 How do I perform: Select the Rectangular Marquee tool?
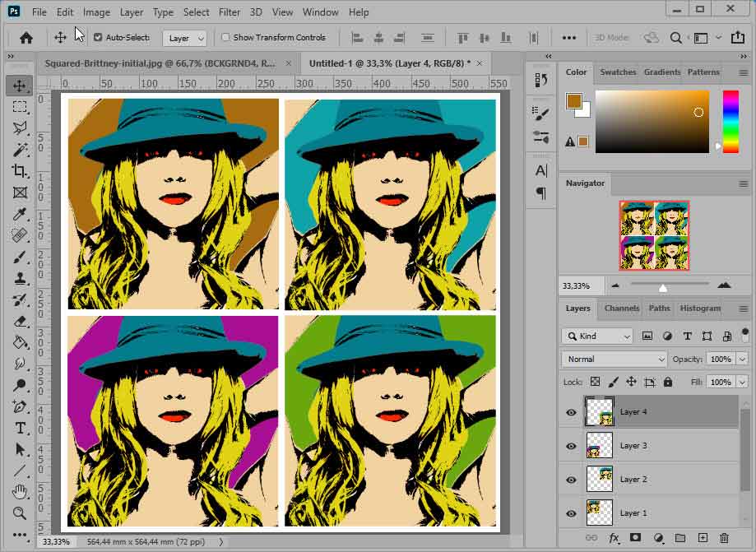pyautogui.click(x=19, y=107)
